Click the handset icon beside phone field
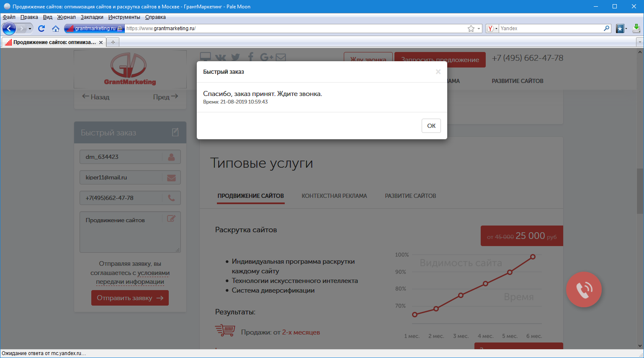 (x=171, y=198)
